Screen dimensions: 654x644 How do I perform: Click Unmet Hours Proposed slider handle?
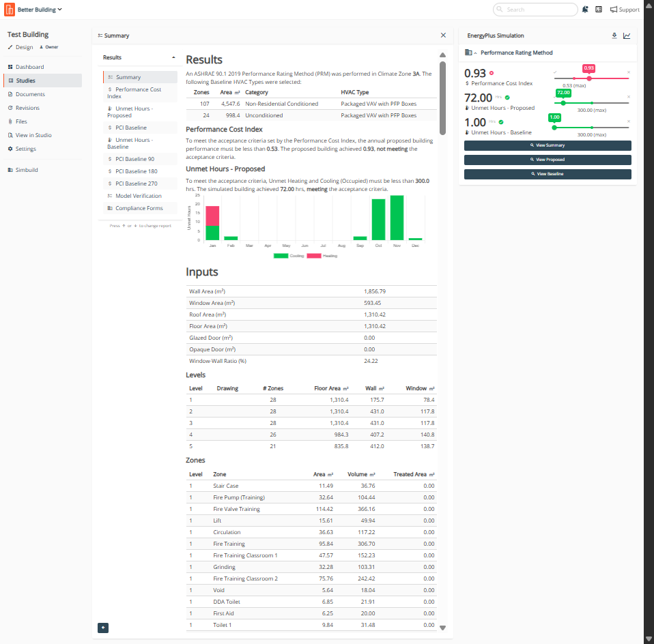(563, 103)
